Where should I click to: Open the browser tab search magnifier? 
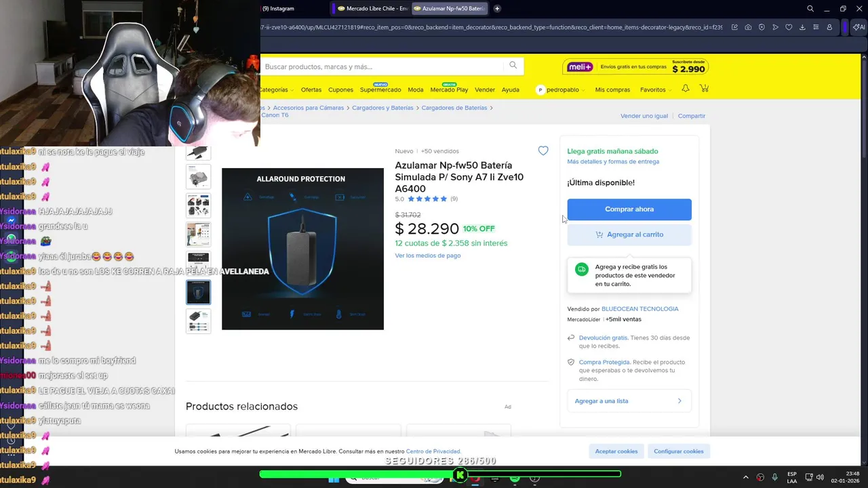[x=810, y=9]
